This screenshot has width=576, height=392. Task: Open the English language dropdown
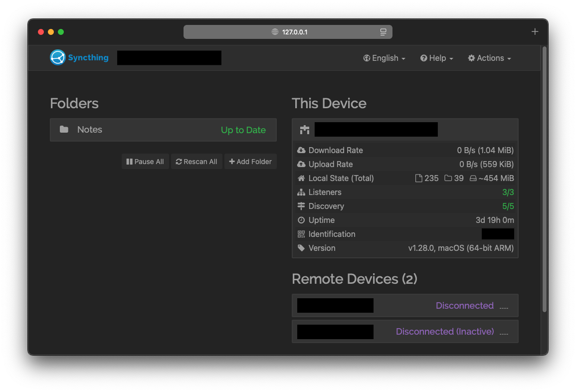click(x=384, y=58)
